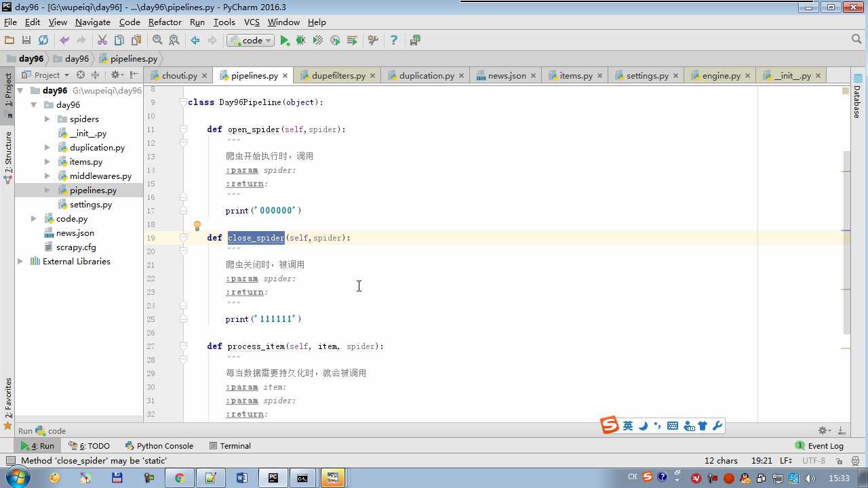868x488 pixels.
Task: Click the navigate Back arrow icon
Action: (x=195, y=41)
